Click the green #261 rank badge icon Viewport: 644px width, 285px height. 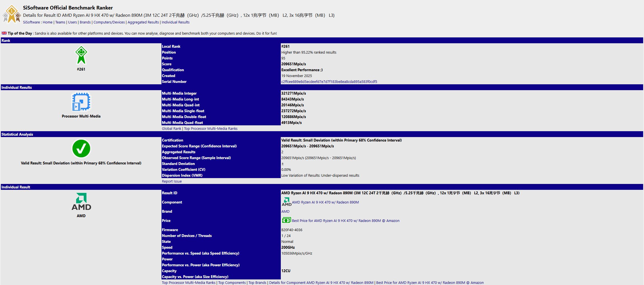(81, 55)
